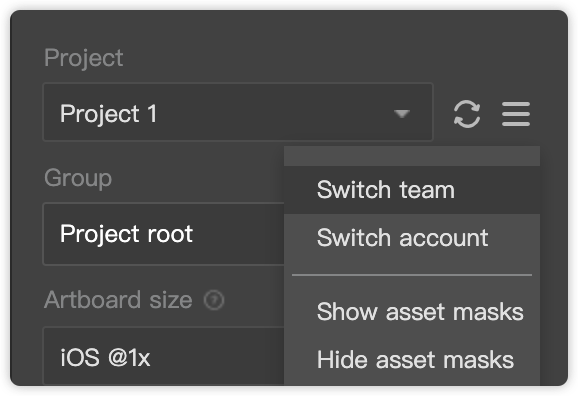Image resolution: width=578 pixels, height=396 pixels.
Task: Click the iOS @1x value text
Action: point(105,358)
